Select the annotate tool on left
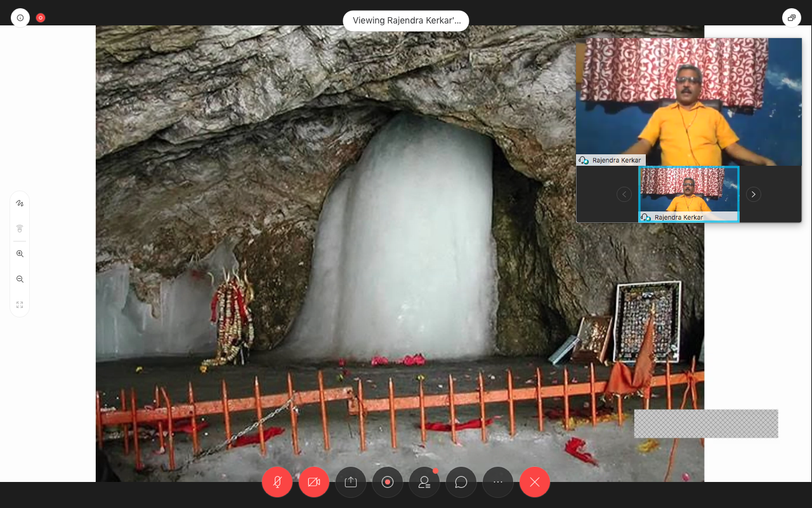 coord(20,203)
